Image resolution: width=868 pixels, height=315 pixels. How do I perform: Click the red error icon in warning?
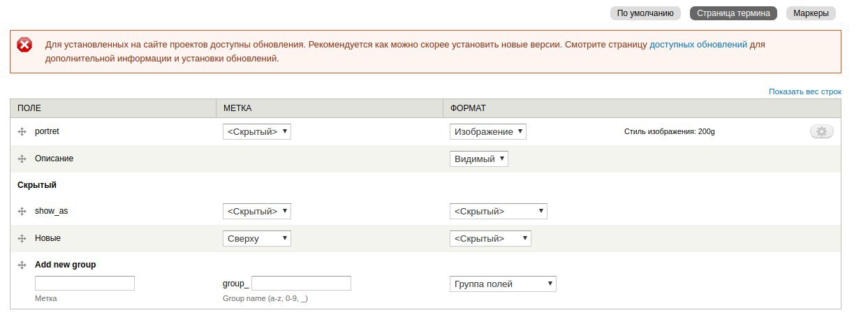point(24,45)
